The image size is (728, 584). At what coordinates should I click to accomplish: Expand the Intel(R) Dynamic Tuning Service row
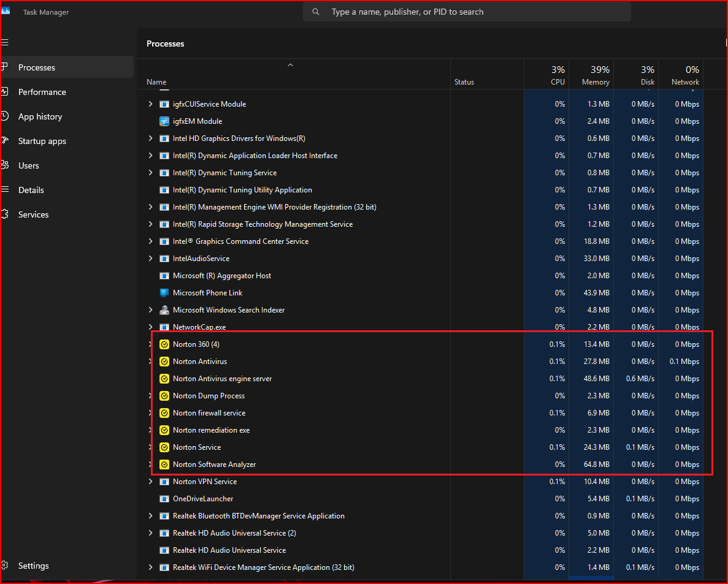[150, 173]
